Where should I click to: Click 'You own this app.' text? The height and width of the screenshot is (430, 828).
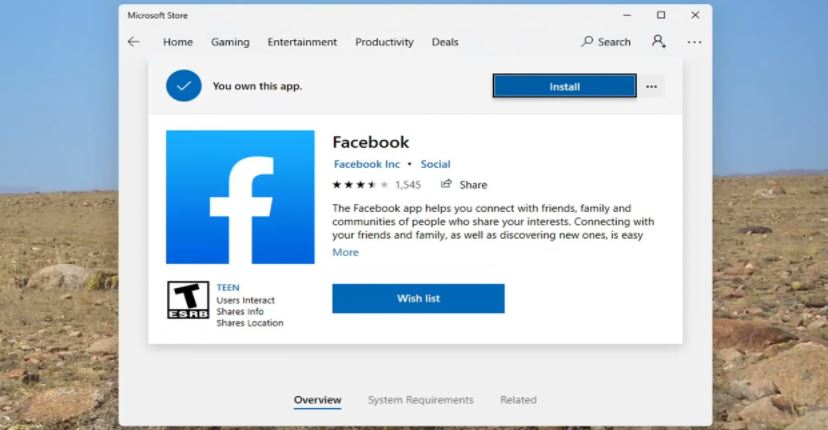[257, 86]
